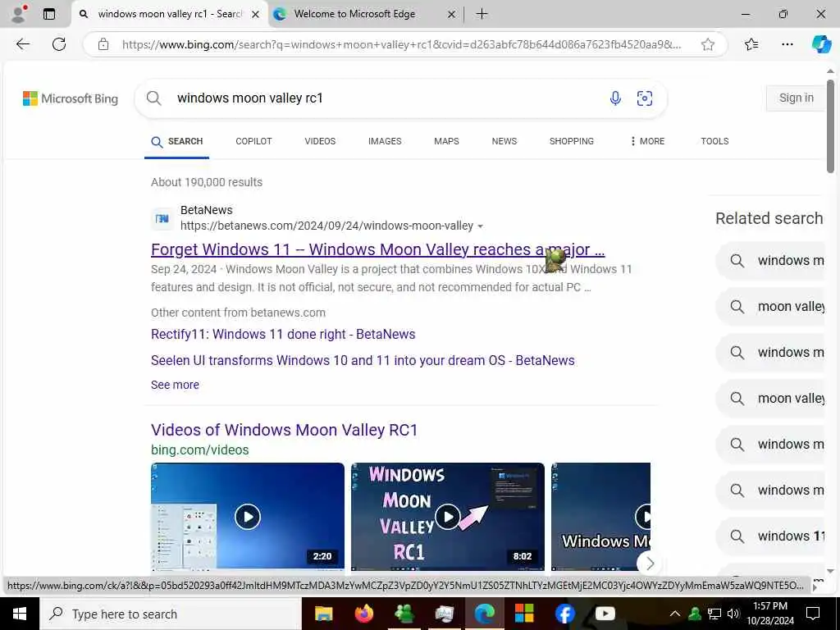The image size is (840, 630).
Task: Open the Edge profile icon
Action: click(20, 14)
